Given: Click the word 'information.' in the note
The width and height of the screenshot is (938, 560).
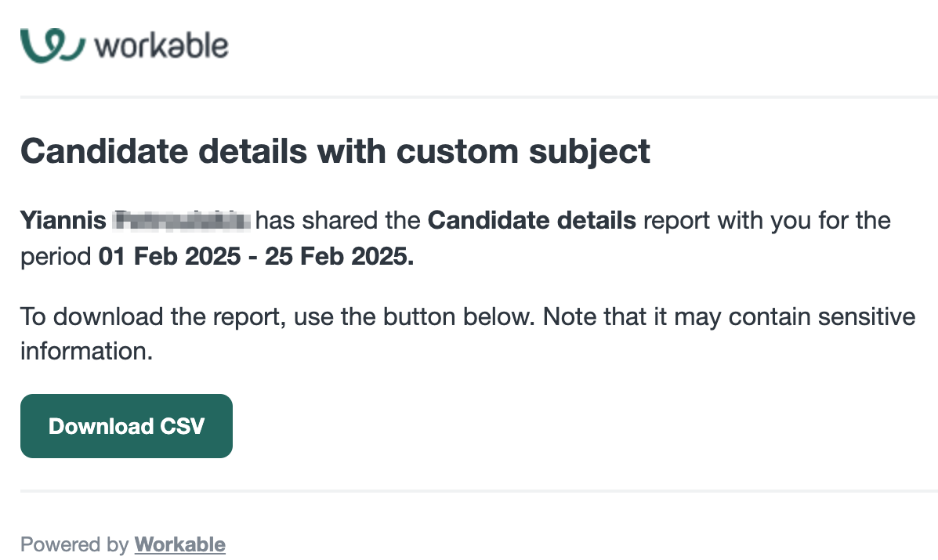Looking at the screenshot, I should tap(87, 352).
